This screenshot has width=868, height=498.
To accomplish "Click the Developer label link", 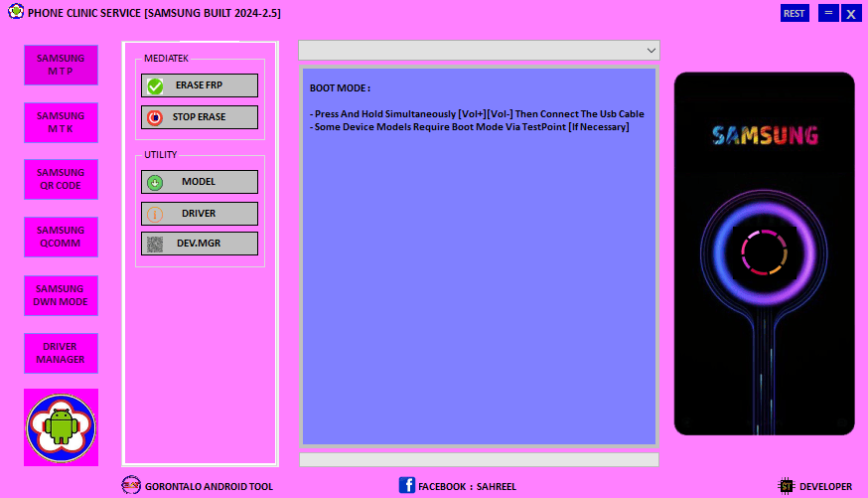I will pyautogui.click(x=825, y=486).
